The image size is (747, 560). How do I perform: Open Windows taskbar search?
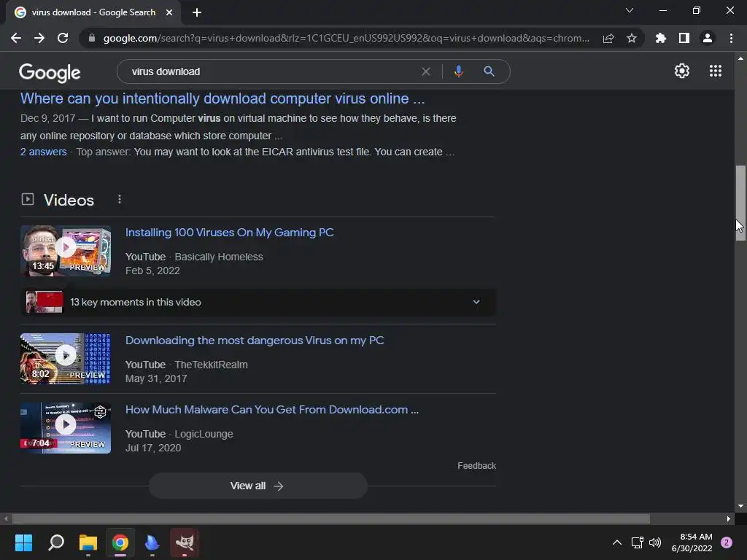[56, 542]
